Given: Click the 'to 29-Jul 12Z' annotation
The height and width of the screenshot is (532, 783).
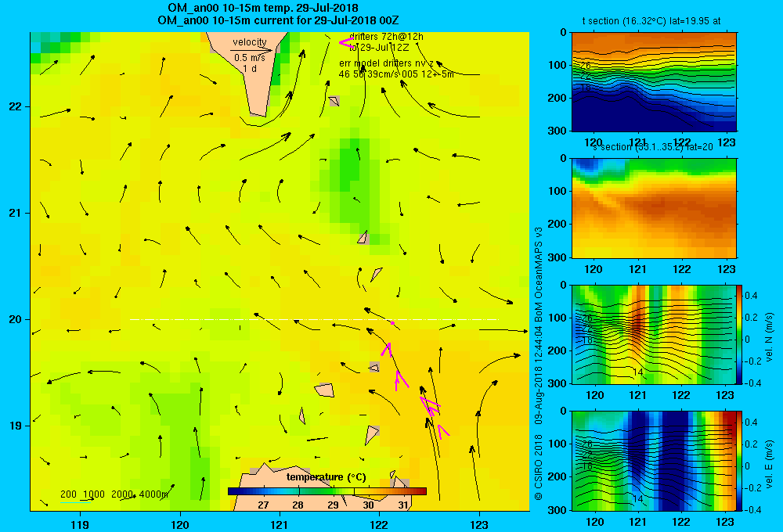Looking at the screenshot, I should (x=379, y=48).
